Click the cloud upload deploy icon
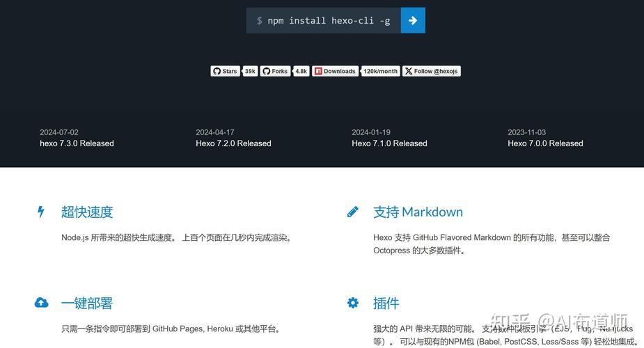The height and width of the screenshot is (348, 644). click(41, 303)
